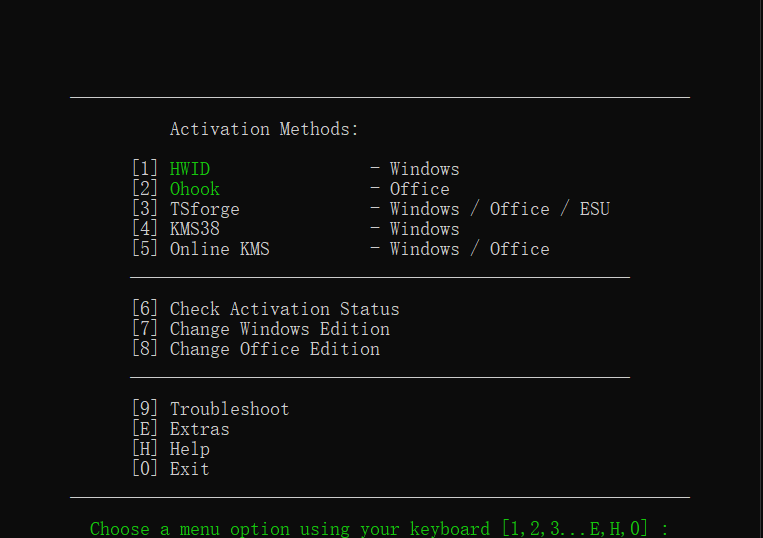Viewport: 763px width, 538px height.
Task: Click the Activation Methods heading
Action: pyautogui.click(x=264, y=129)
